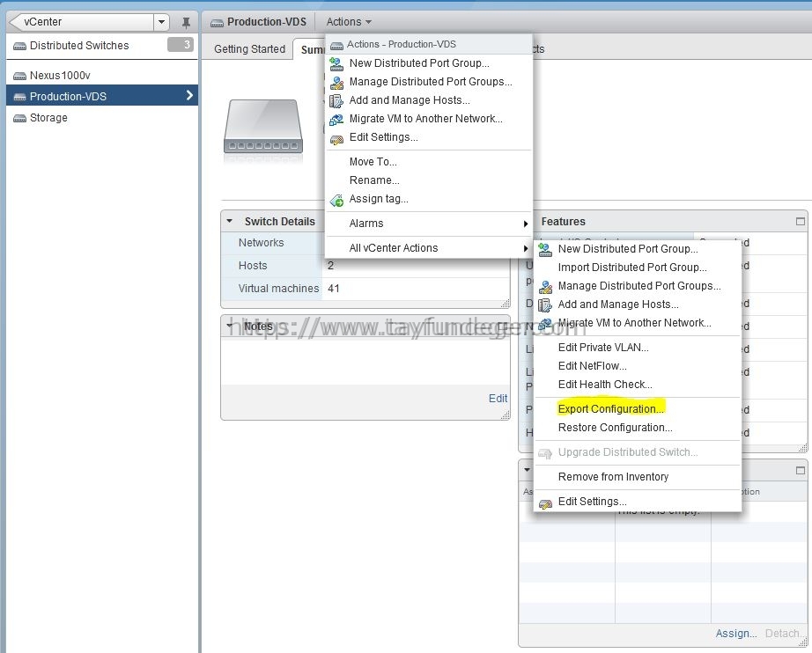Click New Distributed Port Group icon in Actions menu

click(x=336, y=63)
